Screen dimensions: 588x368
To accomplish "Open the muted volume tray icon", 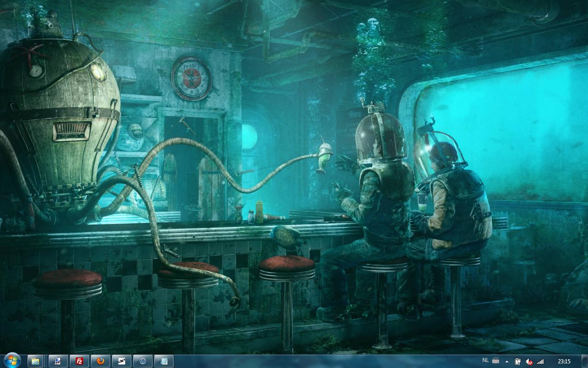I will [529, 362].
